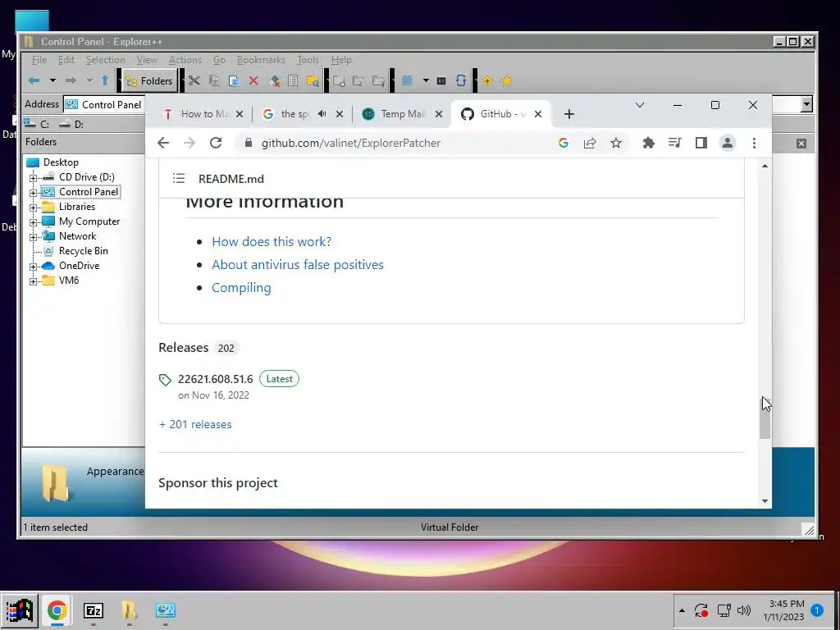840x630 pixels.
Task: Select Desktop in the folder tree
Action: point(61,162)
